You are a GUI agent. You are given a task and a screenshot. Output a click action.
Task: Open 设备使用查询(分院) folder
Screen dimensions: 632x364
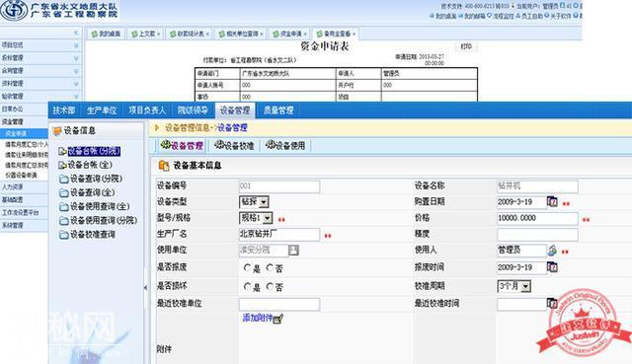point(104,220)
